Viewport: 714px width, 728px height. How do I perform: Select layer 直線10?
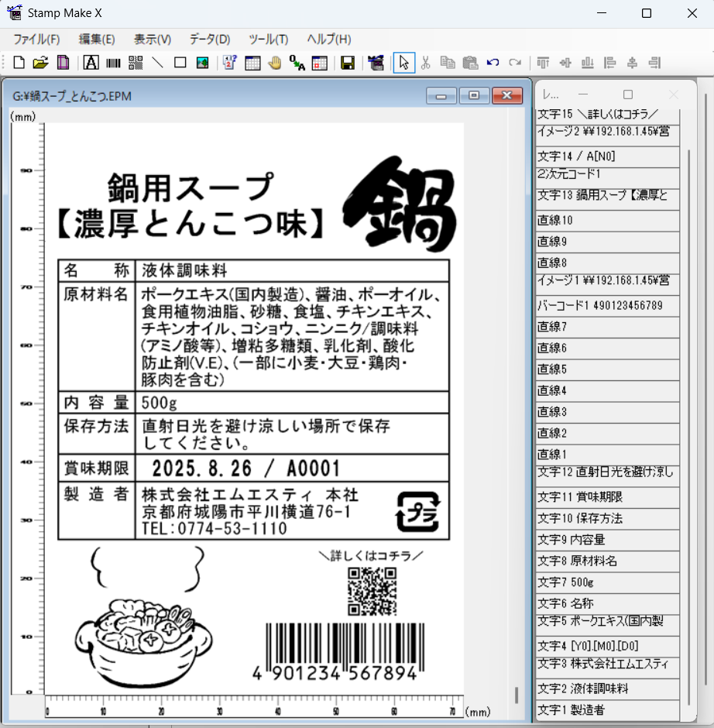pos(607,221)
